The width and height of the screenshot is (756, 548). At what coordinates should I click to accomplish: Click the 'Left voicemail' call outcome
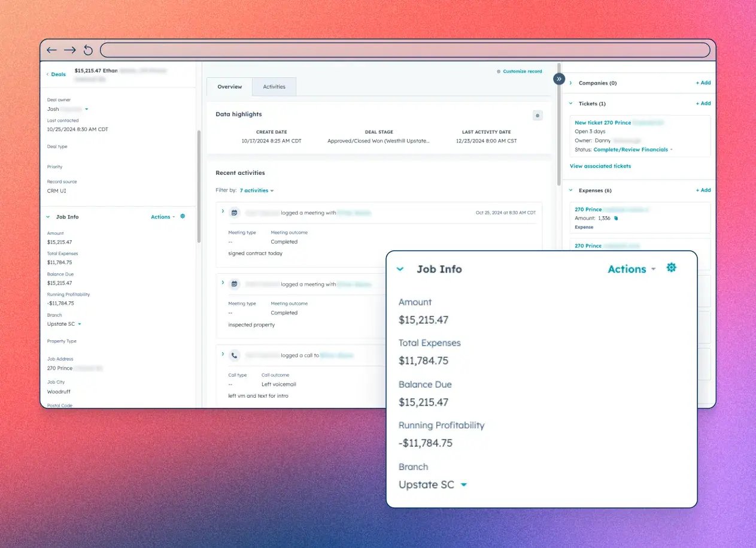pos(279,384)
